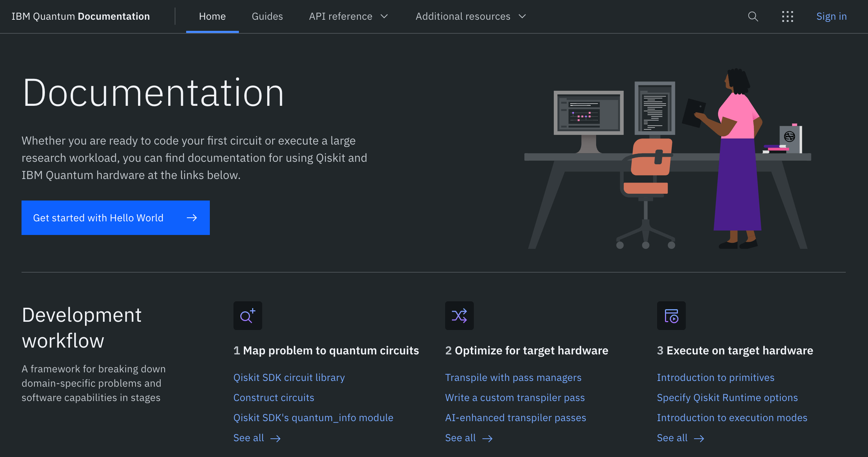868x457 pixels.
Task: Expand the Additional resources chevron
Action: [522, 17]
